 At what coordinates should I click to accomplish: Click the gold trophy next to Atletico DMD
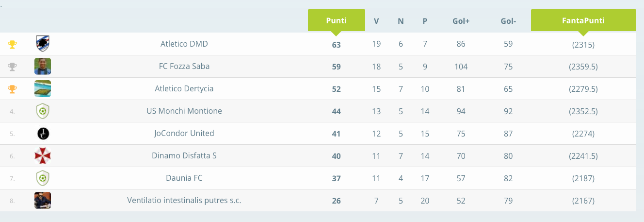tap(12, 45)
